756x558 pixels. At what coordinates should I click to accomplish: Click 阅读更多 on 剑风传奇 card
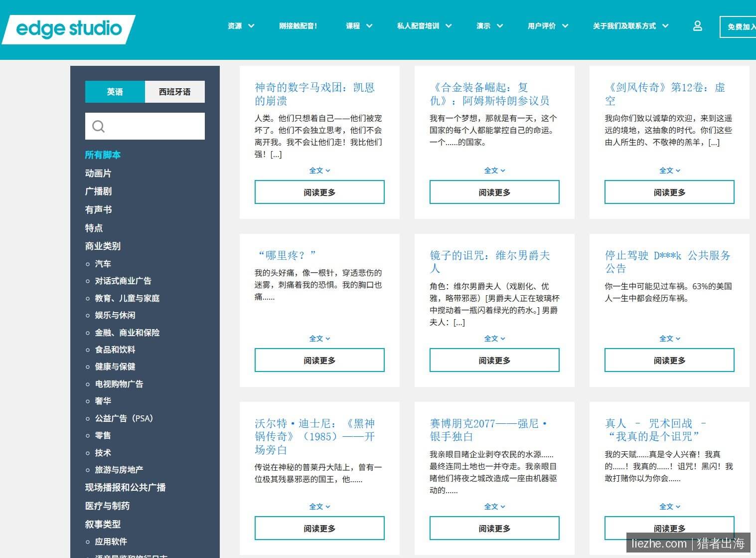coord(669,192)
